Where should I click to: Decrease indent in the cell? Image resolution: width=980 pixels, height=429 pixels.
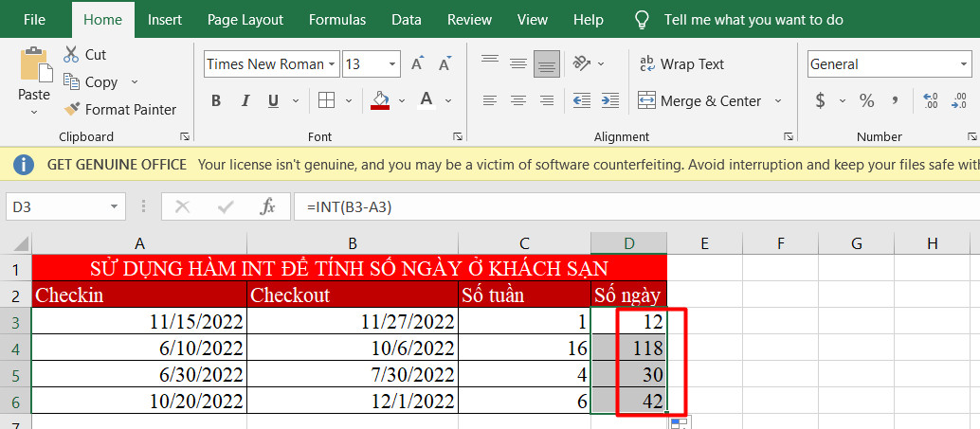click(582, 100)
